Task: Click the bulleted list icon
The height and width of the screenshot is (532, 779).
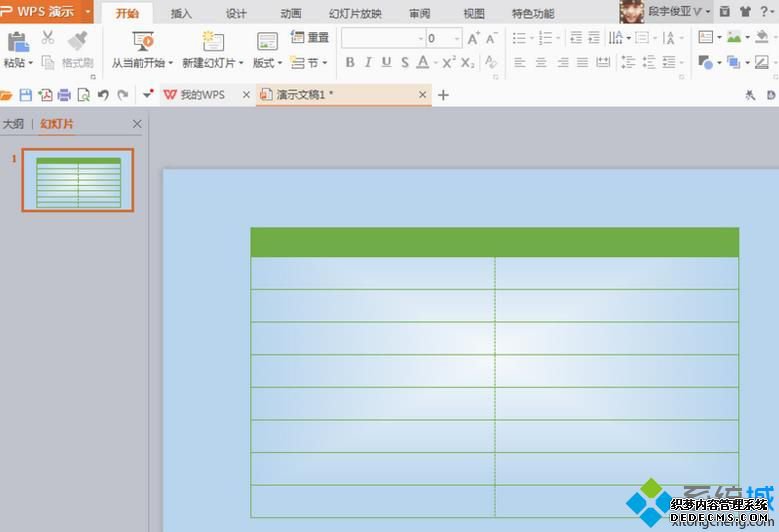Action: (x=519, y=38)
